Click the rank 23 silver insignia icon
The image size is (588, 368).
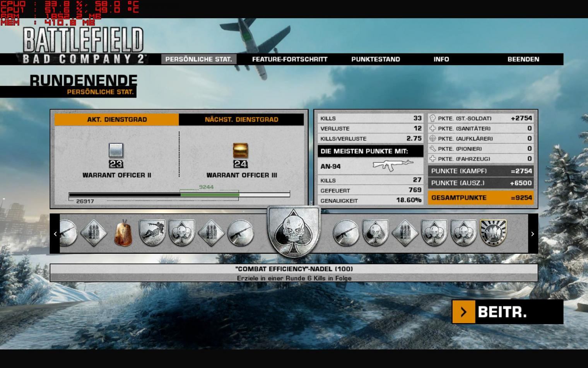click(x=116, y=150)
